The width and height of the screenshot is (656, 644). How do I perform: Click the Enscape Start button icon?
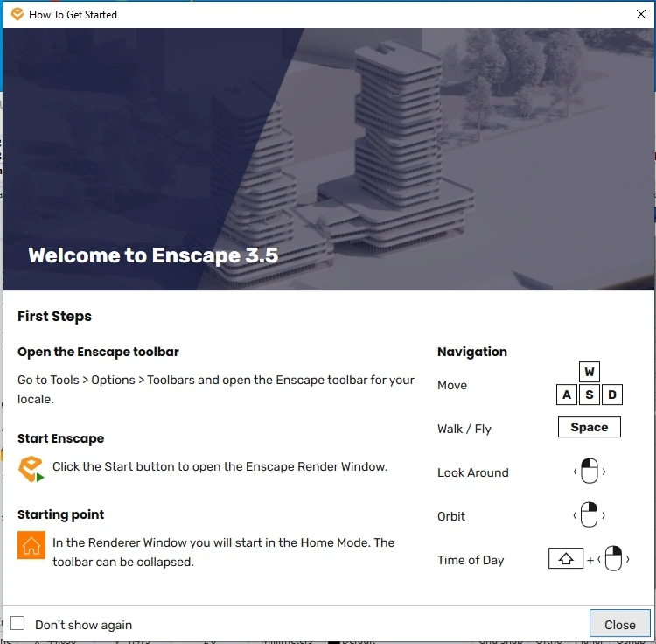[31, 469]
